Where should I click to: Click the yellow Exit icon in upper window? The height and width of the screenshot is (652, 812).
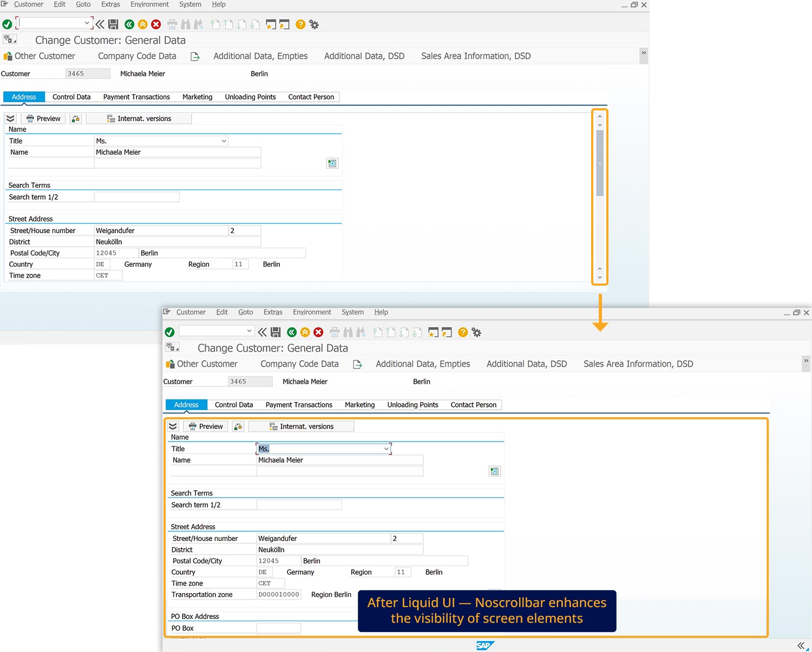click(142, 24)
